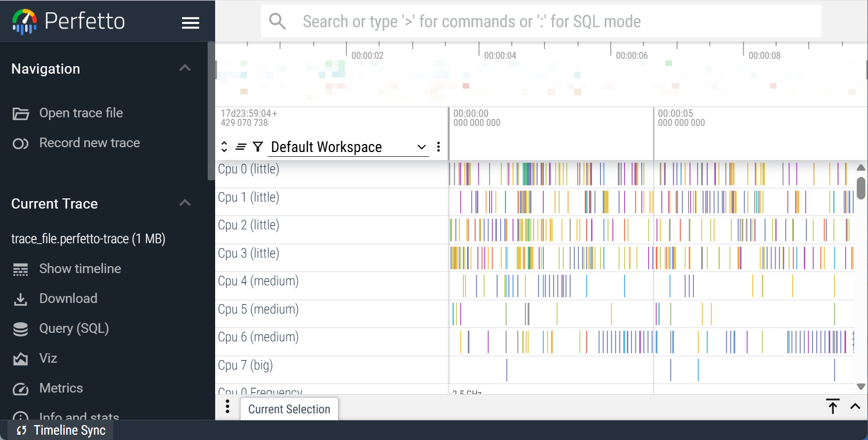Image resolution: width=868 pixels, height=440 pixels.
Task: Click the track sort order icon
Action: tap(241, 147)
